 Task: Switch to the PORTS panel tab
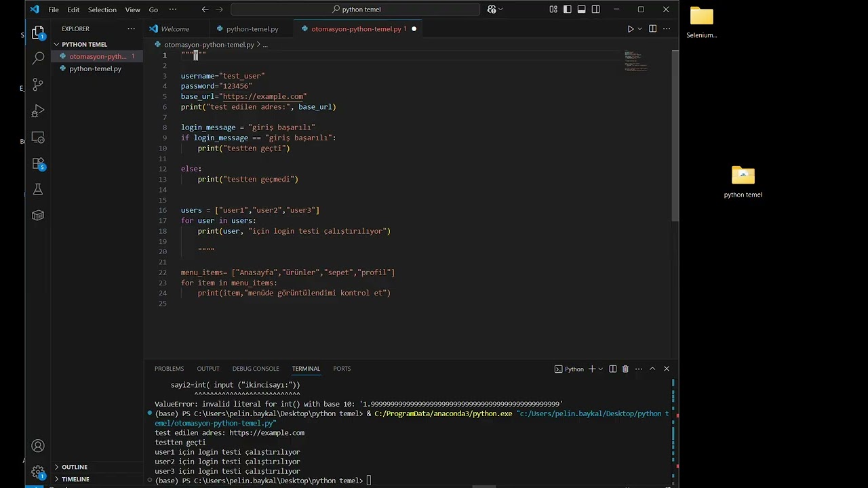(342, 369)
